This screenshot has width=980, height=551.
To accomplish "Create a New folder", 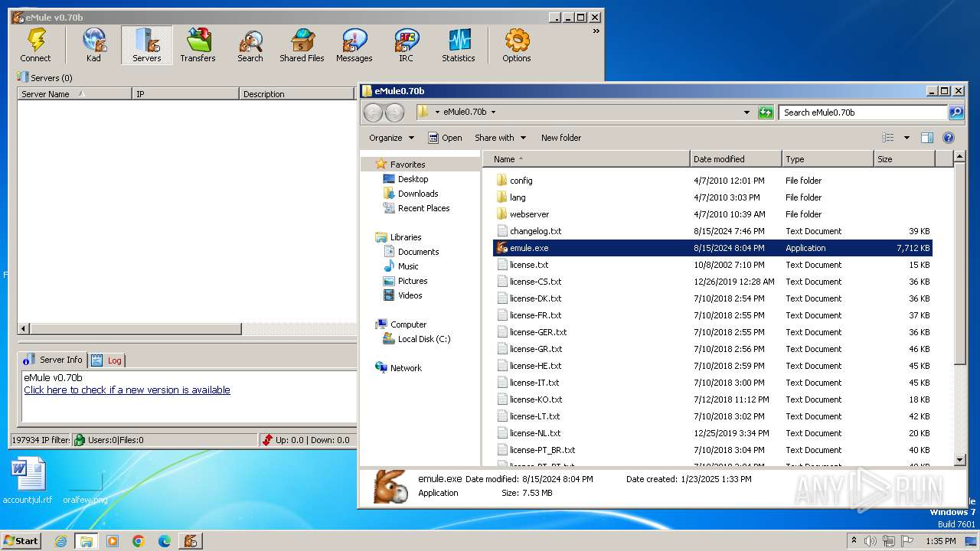I will (x=561, y=138).
